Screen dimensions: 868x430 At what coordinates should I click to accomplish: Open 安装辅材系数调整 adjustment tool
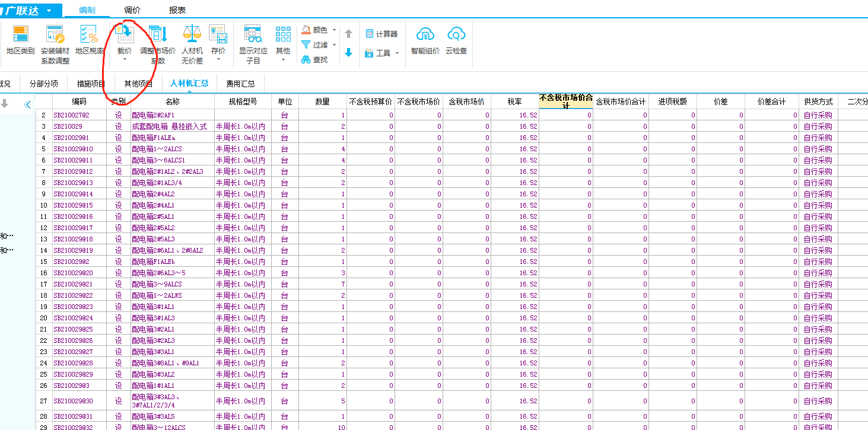pos(55,44)
